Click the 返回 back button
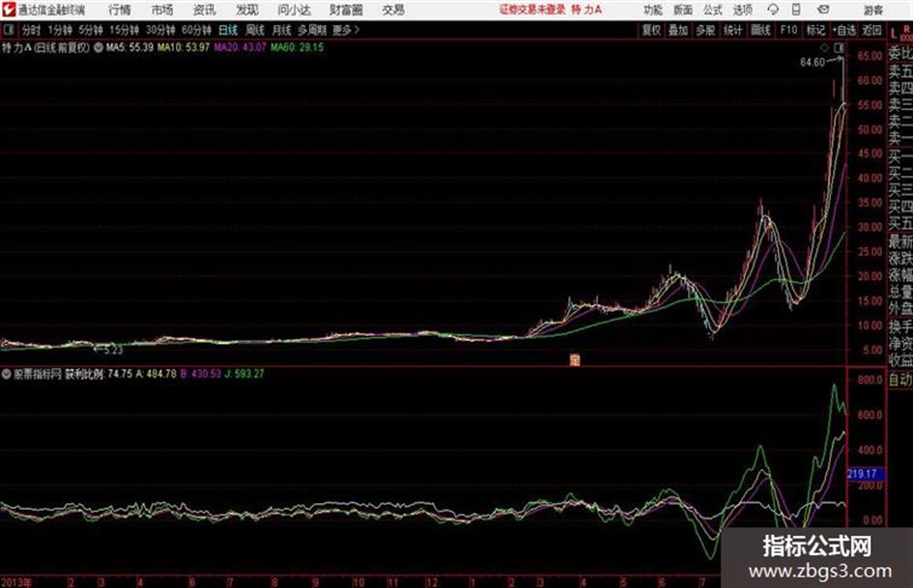 tap(871, 30)
